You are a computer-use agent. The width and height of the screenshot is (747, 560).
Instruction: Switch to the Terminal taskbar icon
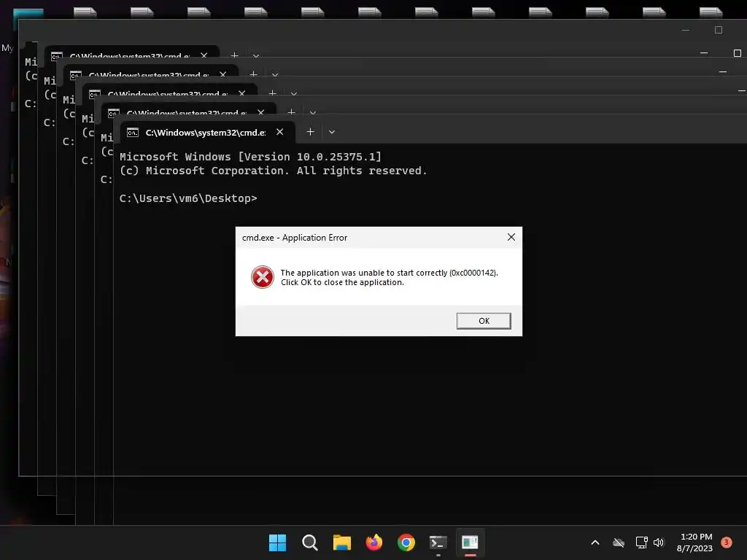(x=438, y=542)
